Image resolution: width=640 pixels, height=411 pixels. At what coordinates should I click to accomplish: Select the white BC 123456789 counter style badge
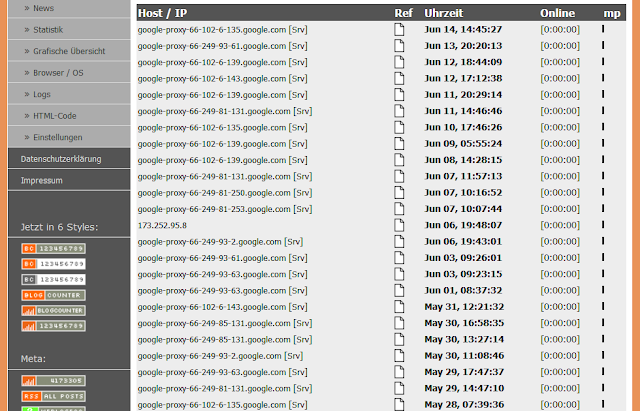click(53, 264)
